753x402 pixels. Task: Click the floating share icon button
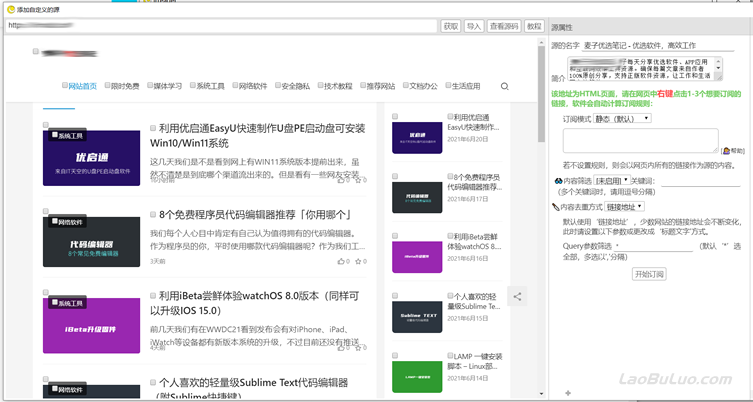coord(517,296)
